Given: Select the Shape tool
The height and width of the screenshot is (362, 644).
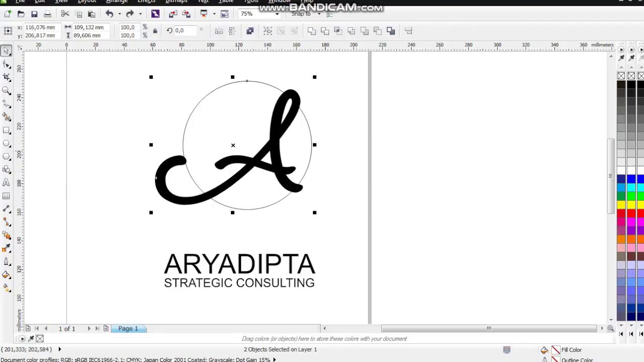Looking at the screenshot, I should (6, 64).
